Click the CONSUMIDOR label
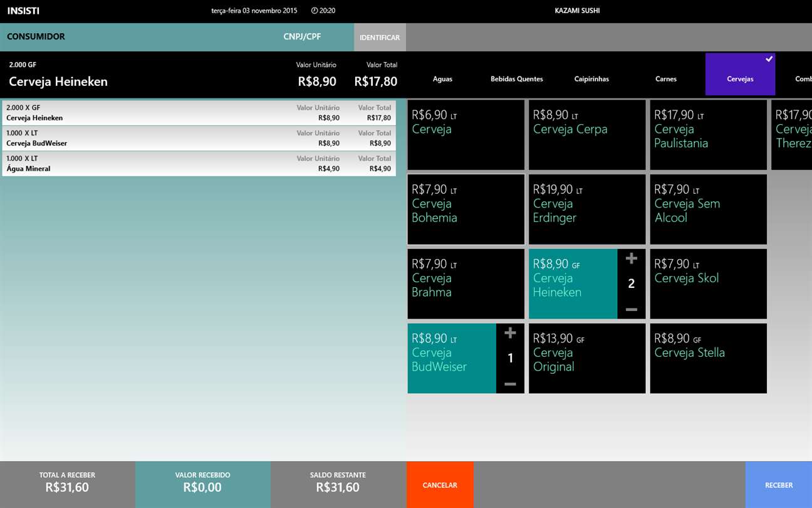The image size is (812, 508). pyautogui.click(x=36, y=37)
